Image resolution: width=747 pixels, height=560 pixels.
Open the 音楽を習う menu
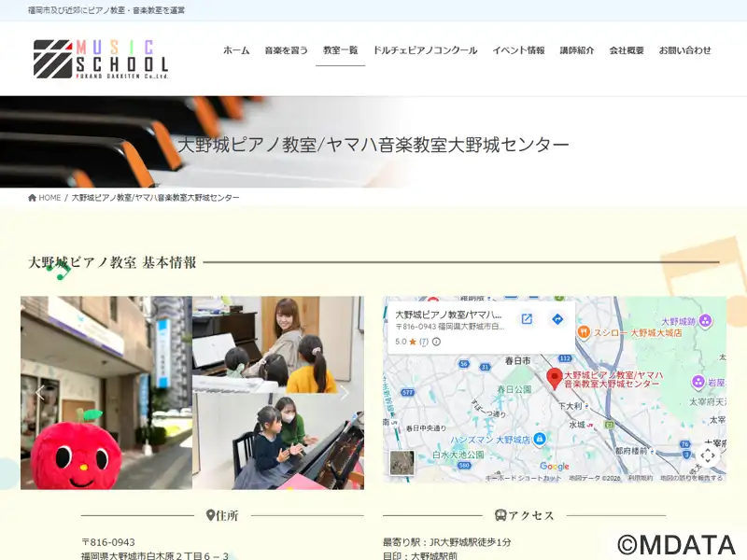286,50
